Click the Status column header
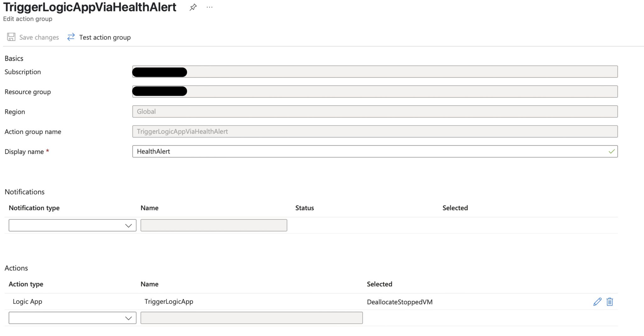Screen dimensions: 644x336 304,208
